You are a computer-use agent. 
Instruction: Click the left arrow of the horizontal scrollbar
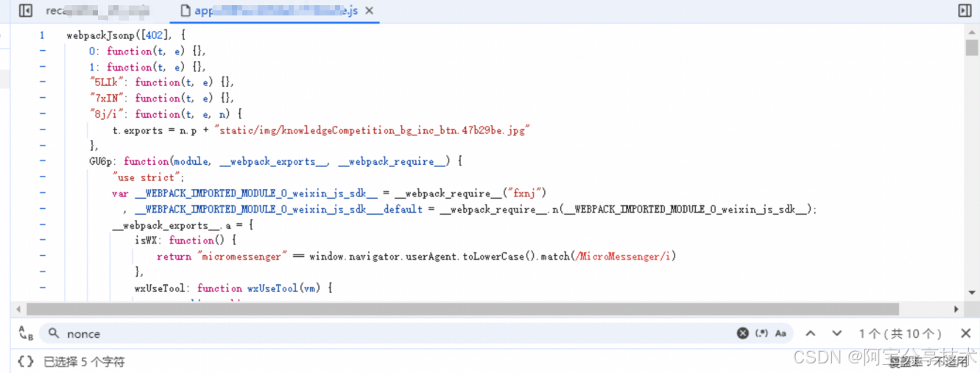18,310
